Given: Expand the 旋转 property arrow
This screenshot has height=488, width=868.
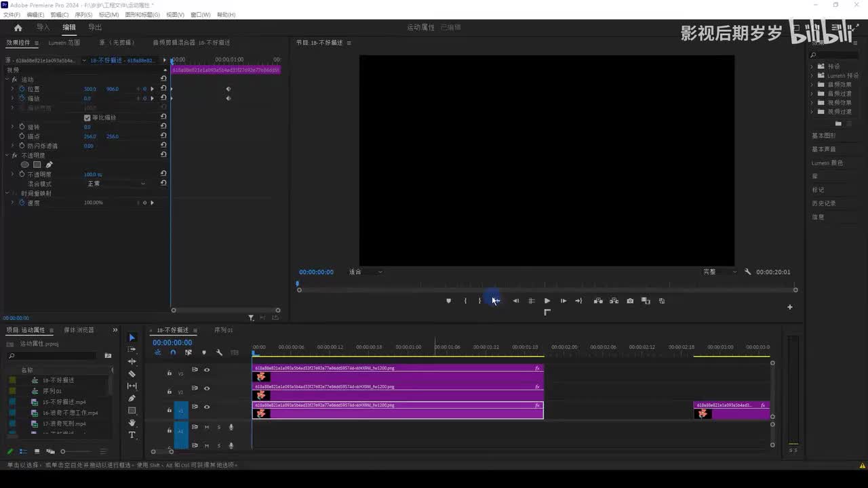Looking at the screenshot, I should 12,127.
